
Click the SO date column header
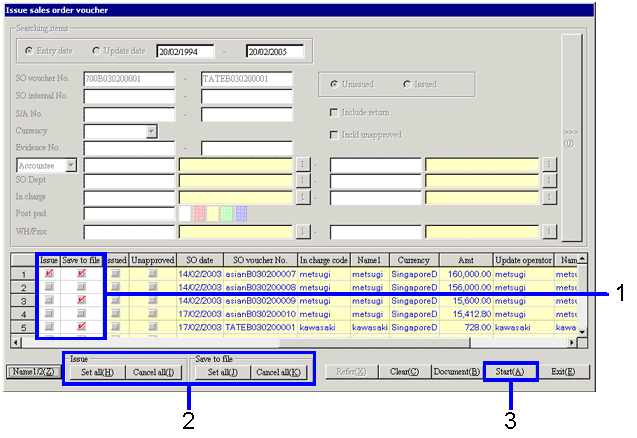[200, 260]
